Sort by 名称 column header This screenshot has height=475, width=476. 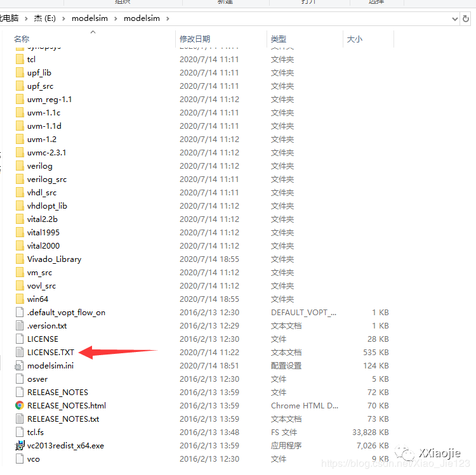coord(22,39)
